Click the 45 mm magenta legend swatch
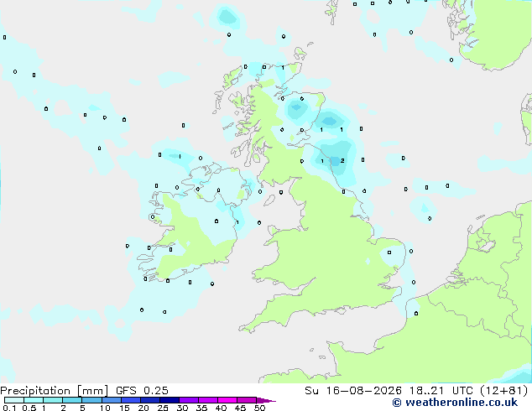 pyautogui.click(x=247, y=400)
